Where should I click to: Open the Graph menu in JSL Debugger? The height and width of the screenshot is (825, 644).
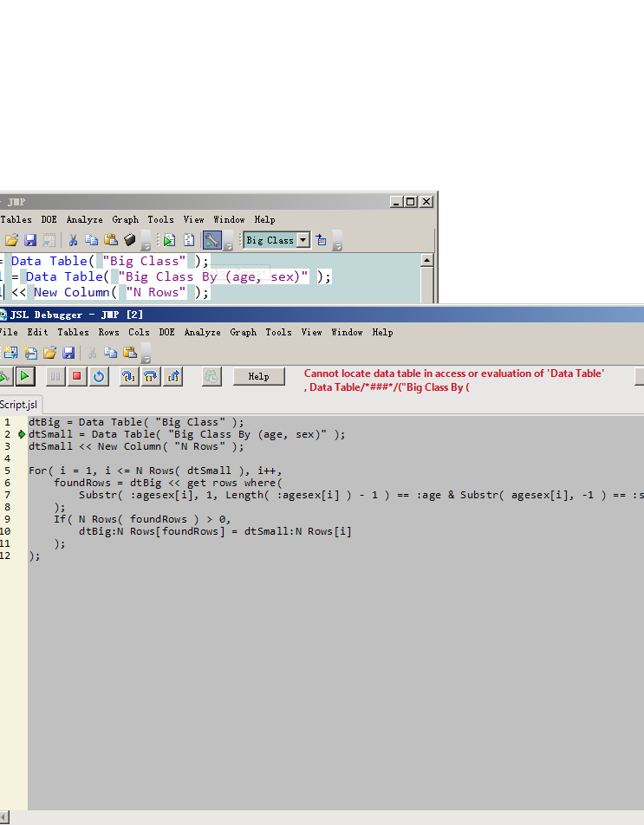click(243, 332)
